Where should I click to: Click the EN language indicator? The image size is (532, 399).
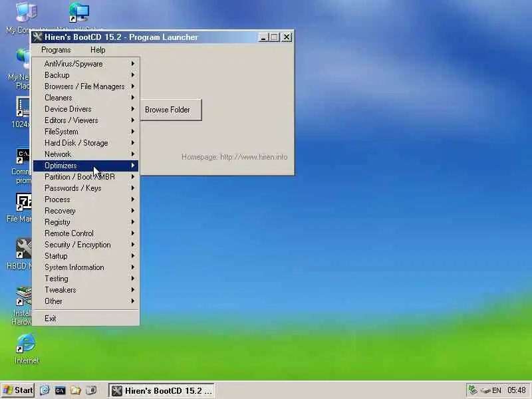496,390
